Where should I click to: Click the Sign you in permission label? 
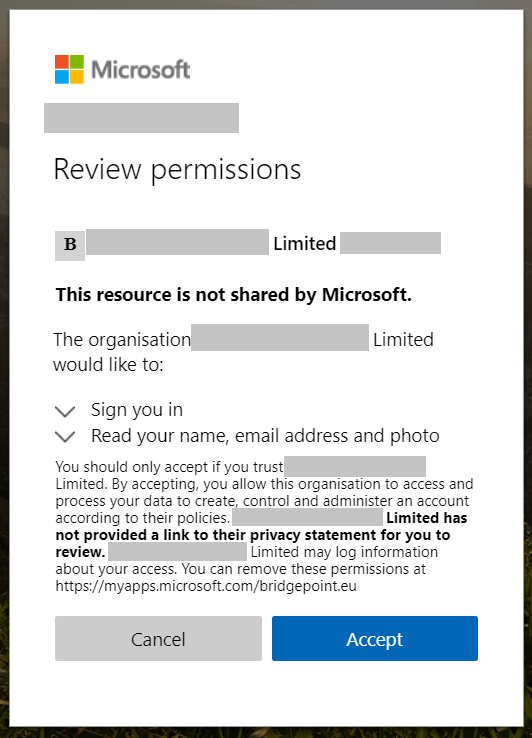(x=137, y=410)
